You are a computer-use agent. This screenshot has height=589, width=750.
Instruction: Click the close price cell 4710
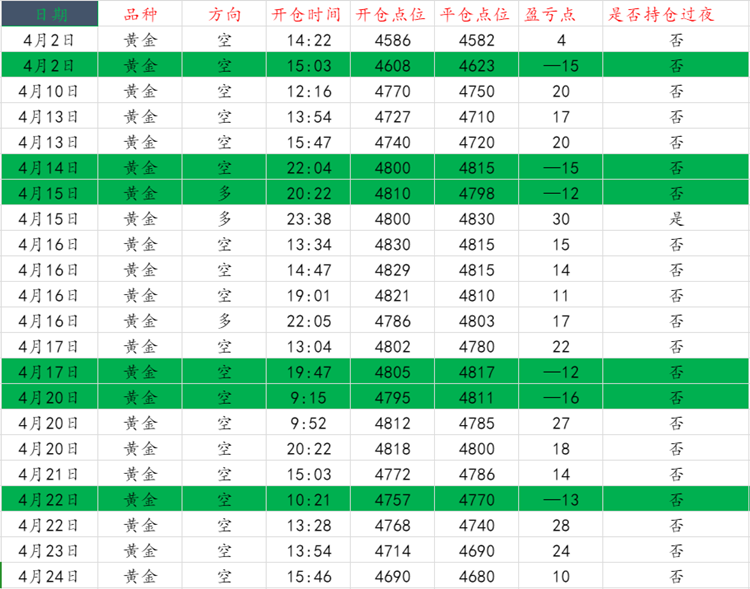pos(477,116)
